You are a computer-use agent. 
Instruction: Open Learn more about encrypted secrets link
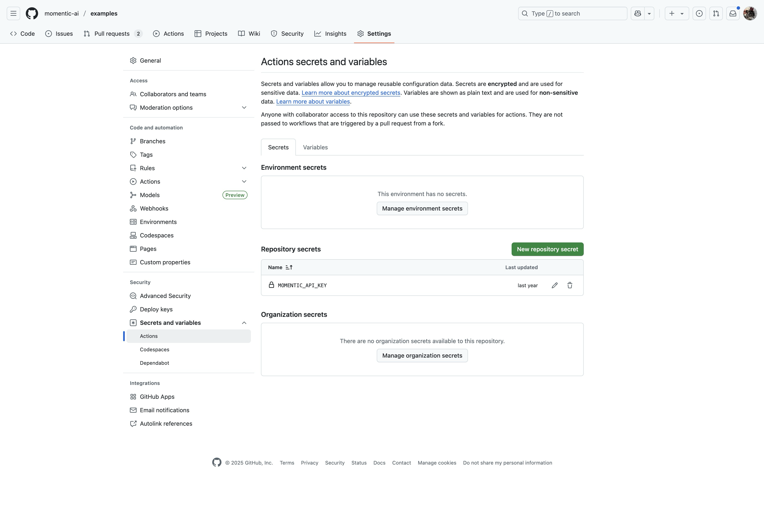pyautogui.click(x=351, y=93)
